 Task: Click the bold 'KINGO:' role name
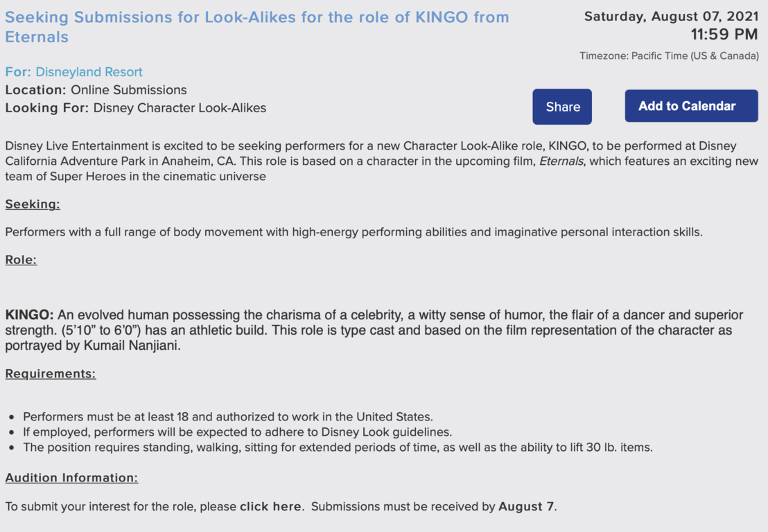click(x=29, y=314)
